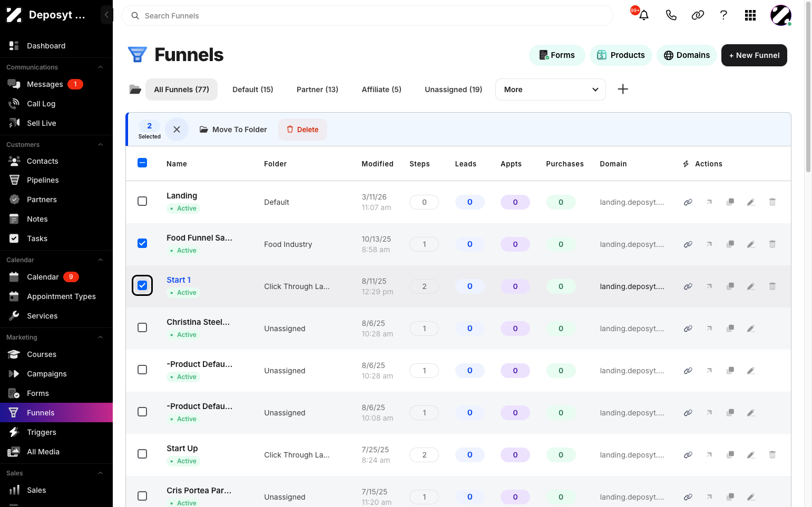Duplicate the Start 1 funnel
Screen dimensions: 812x507
coord(730,286)
